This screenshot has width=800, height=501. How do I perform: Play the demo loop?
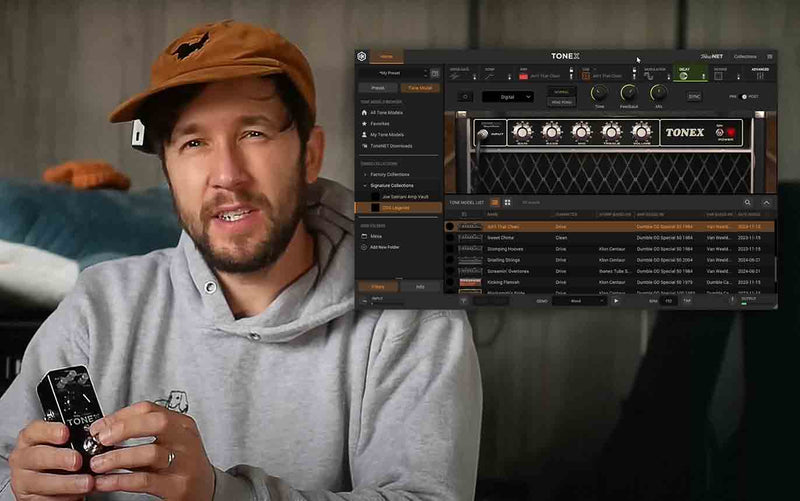click(x=616, y=301)
